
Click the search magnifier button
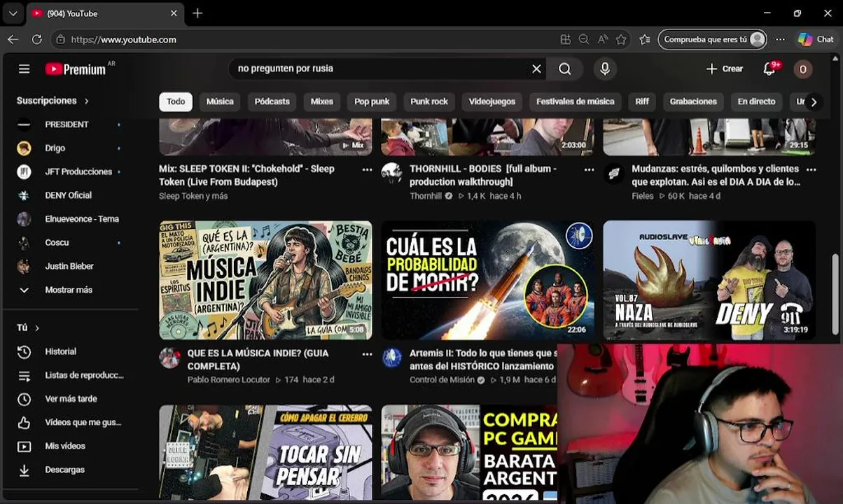coord(565,69)
